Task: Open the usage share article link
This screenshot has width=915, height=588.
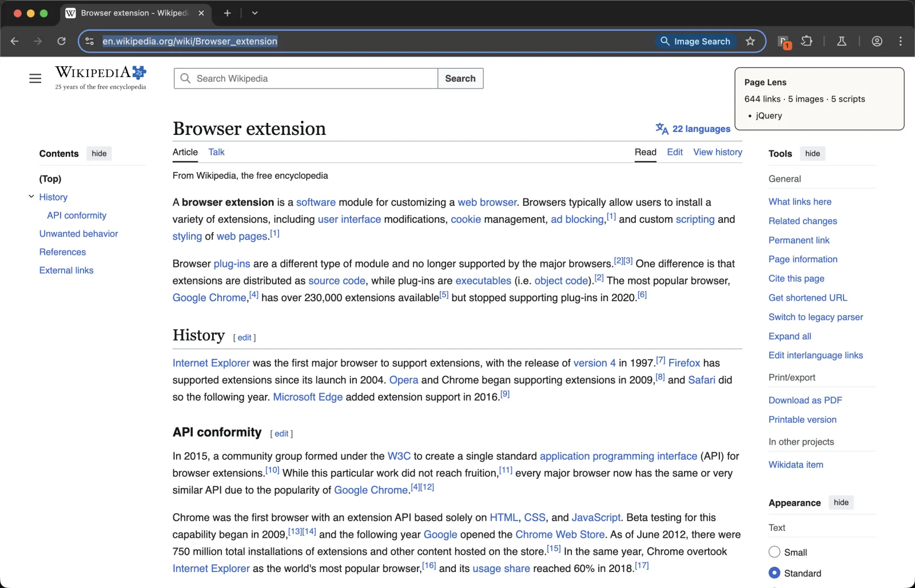Action: (501, 569)
